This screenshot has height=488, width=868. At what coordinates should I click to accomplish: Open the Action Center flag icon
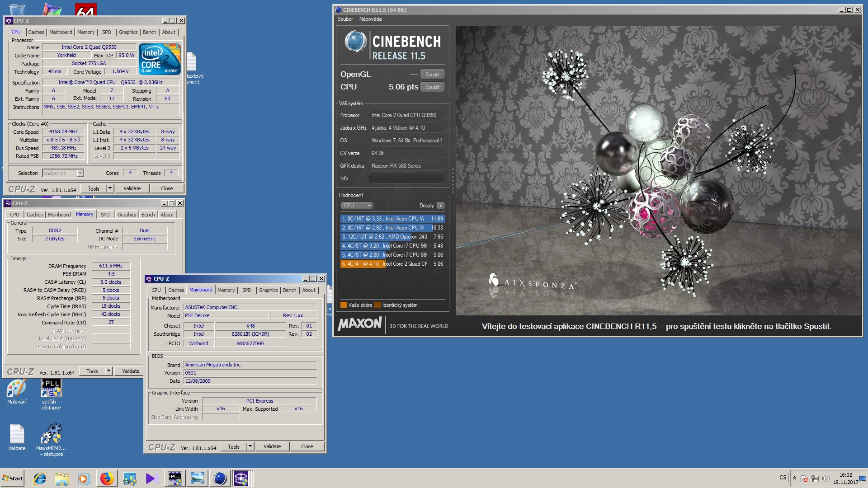coord(804,478)
